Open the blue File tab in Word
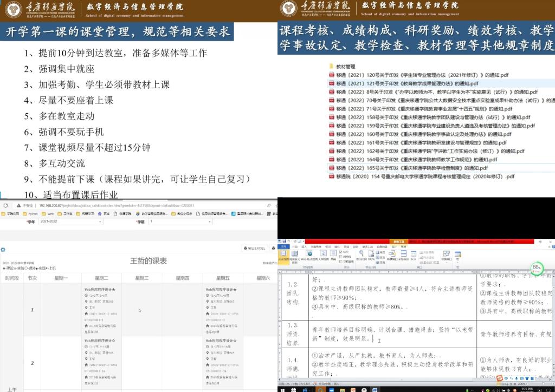This screenshot has width=555, height=392. (283, 246)
